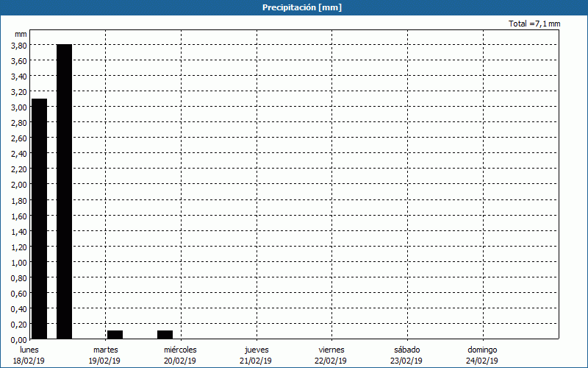Select the sábado day label
The height and width of the screenshot is (368, 588).
pos(407,350)
